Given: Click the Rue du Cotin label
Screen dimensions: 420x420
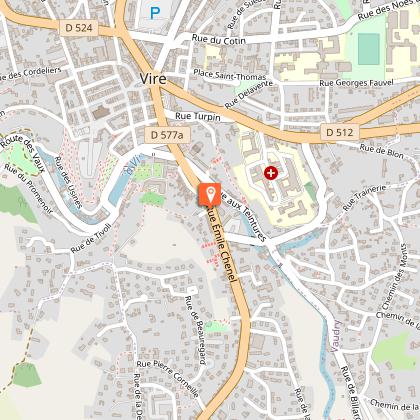Looking at the screenshot, I should click(219, 39).
